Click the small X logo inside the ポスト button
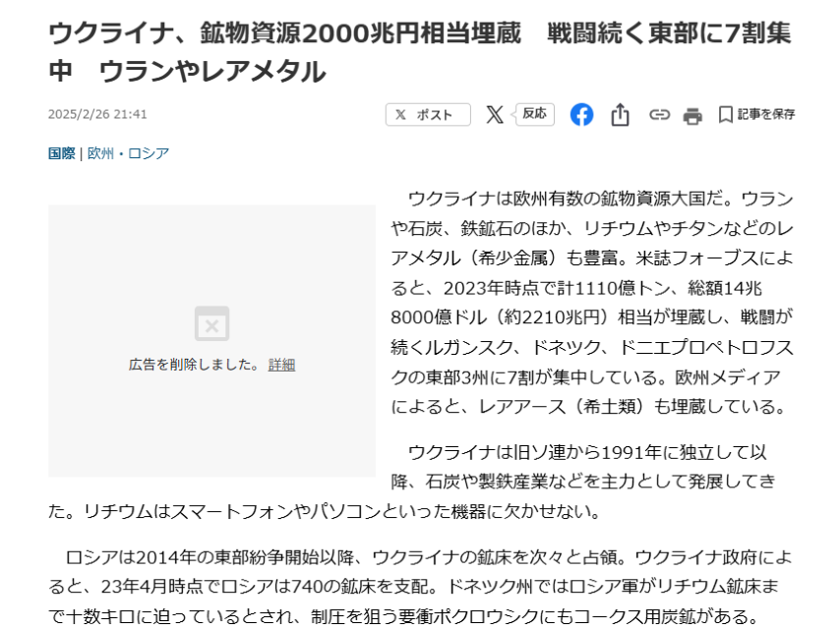The width and height of the screenshot is (840, 630). click(400, 115)
